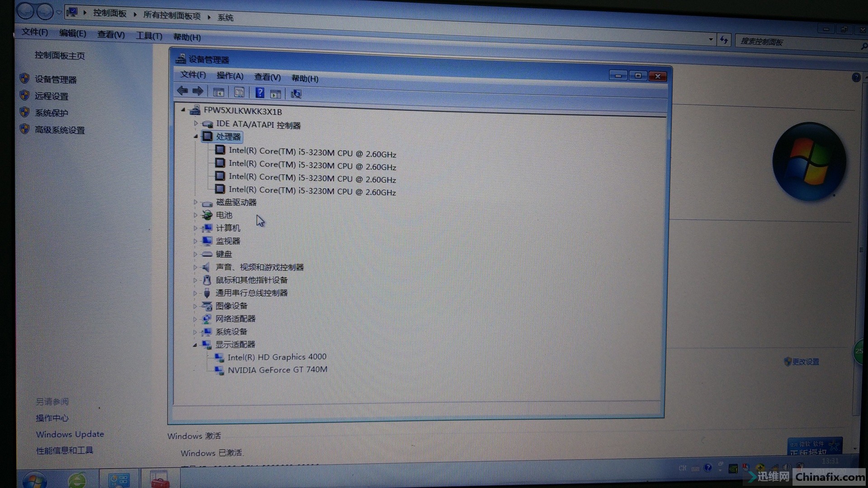
Task: Click the action pane toolbar icon beside Help
Action: pyautogui.click(x=276, y=94)
